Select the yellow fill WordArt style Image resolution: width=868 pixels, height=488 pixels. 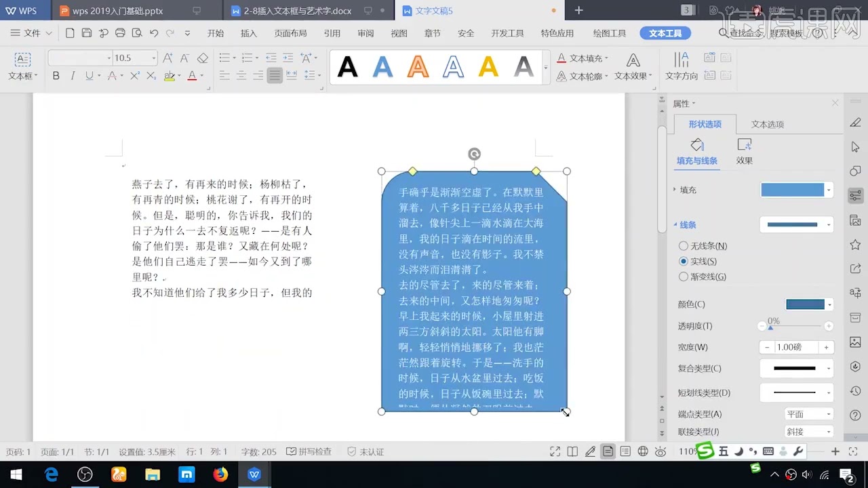tap(488, 66)
